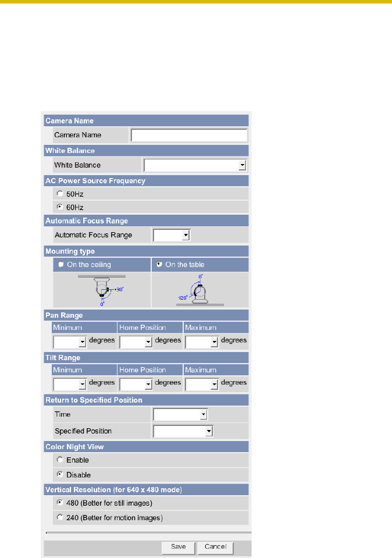Select the 60Hz power frequency option
The height and width of the screenshot is (558, 392).
click(60, 207)
